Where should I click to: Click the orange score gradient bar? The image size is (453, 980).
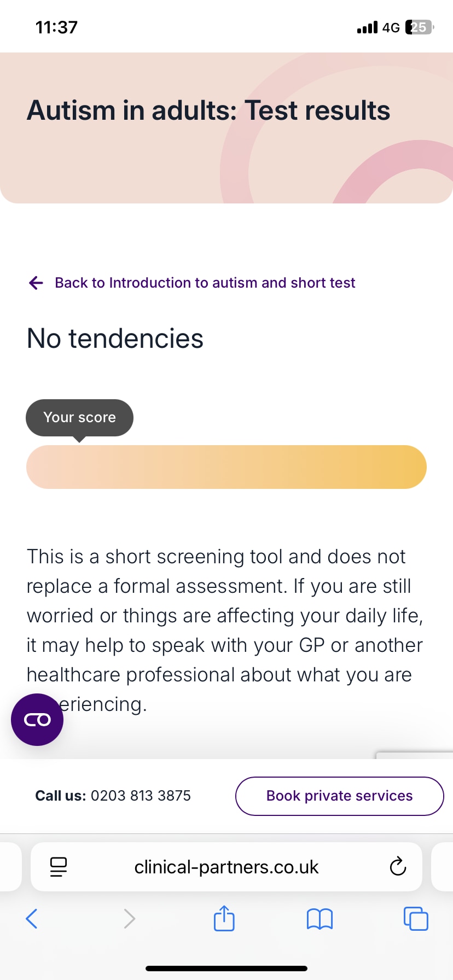coord(226,467)
